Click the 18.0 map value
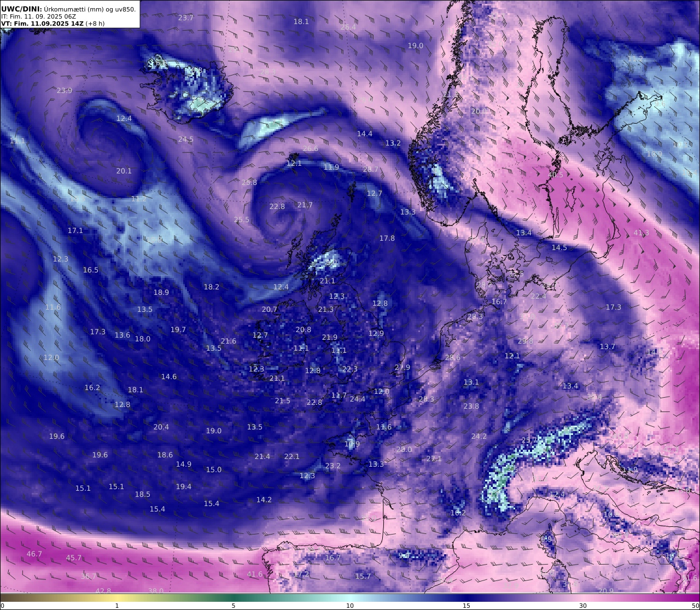 143,339
